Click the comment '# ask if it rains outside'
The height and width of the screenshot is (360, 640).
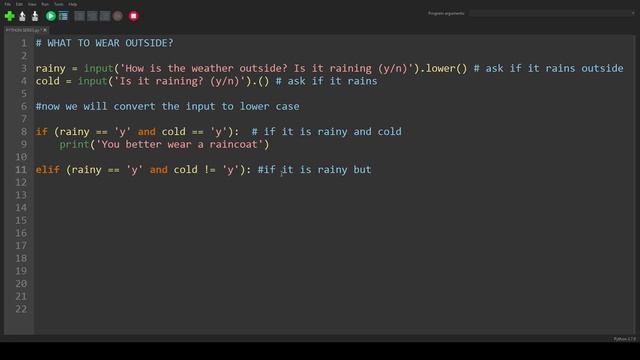coord(548,68)
